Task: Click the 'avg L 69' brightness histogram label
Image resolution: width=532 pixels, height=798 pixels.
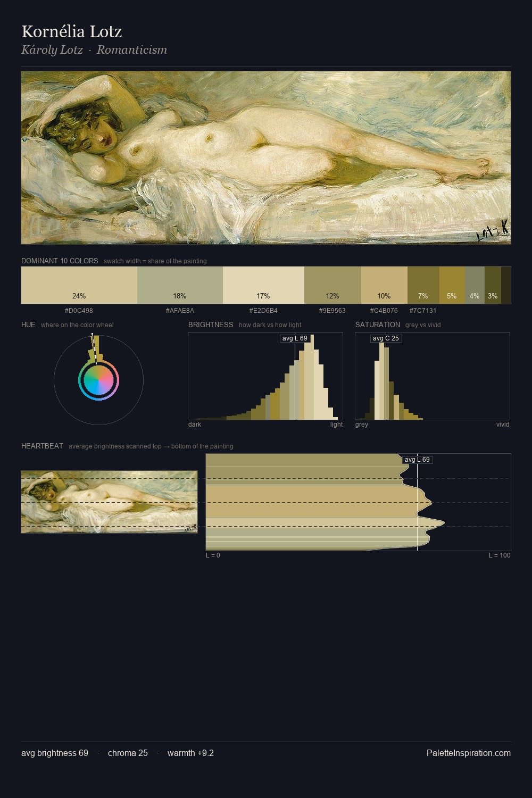Action: pos(295,338)
